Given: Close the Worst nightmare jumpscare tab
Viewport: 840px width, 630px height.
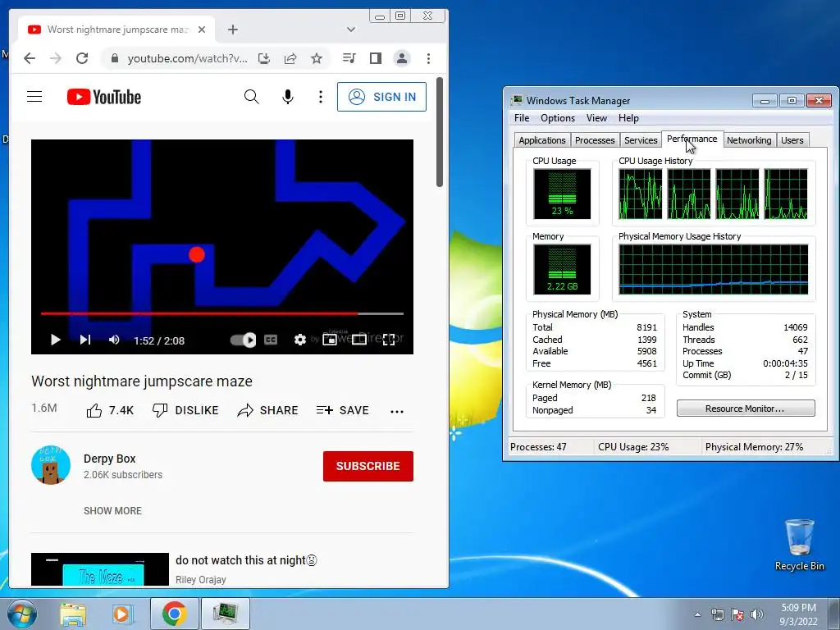Looking at the screenshot, I should [x=202, y=30].
